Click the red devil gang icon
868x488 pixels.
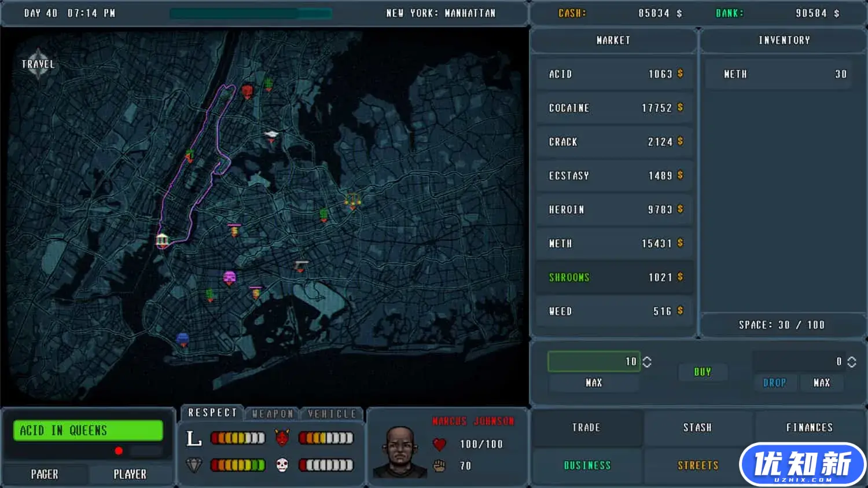282,438
